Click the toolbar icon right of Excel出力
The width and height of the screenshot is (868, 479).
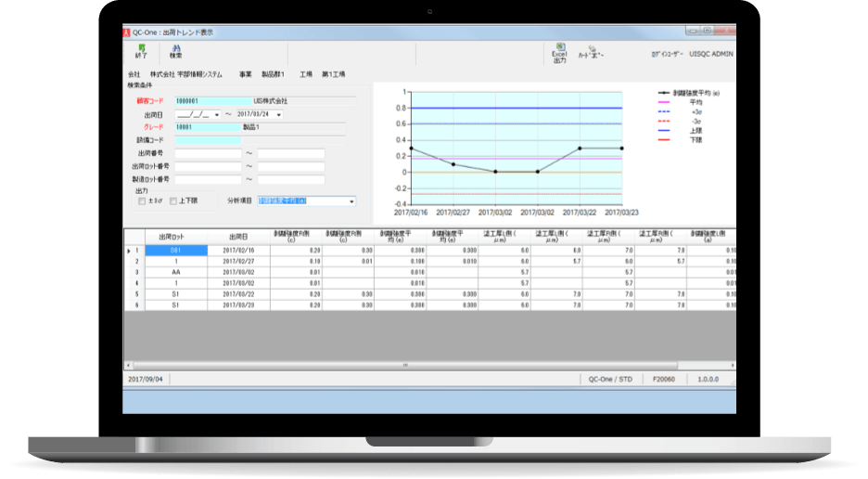591,54
